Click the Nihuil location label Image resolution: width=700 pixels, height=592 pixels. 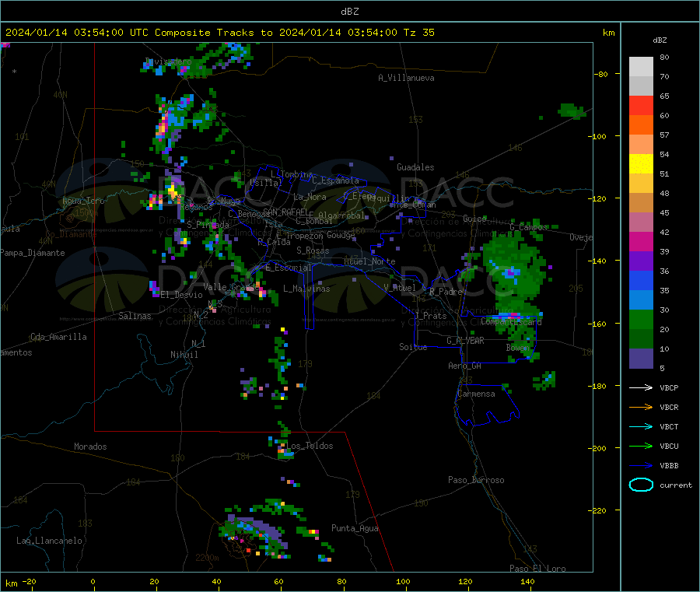point(184,355)
